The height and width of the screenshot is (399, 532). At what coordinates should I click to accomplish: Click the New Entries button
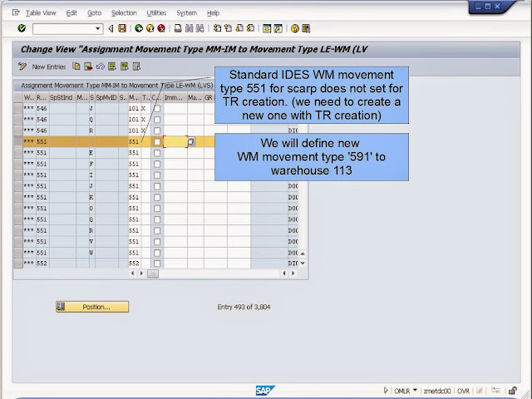tap(49, 66)
